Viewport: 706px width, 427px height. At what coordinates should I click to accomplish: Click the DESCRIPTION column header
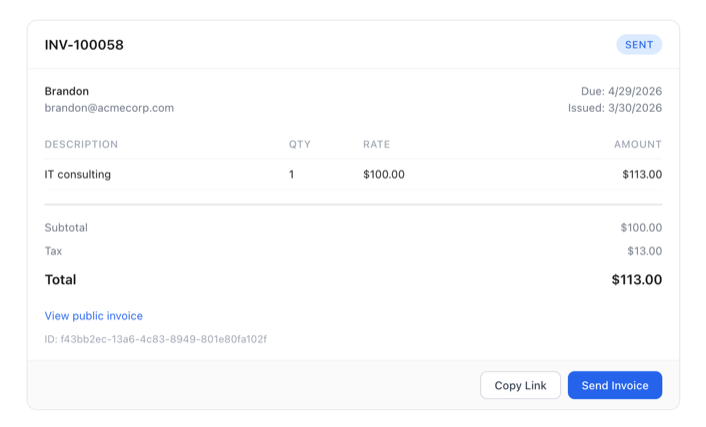pyautogui.click(x=81, y=145)
